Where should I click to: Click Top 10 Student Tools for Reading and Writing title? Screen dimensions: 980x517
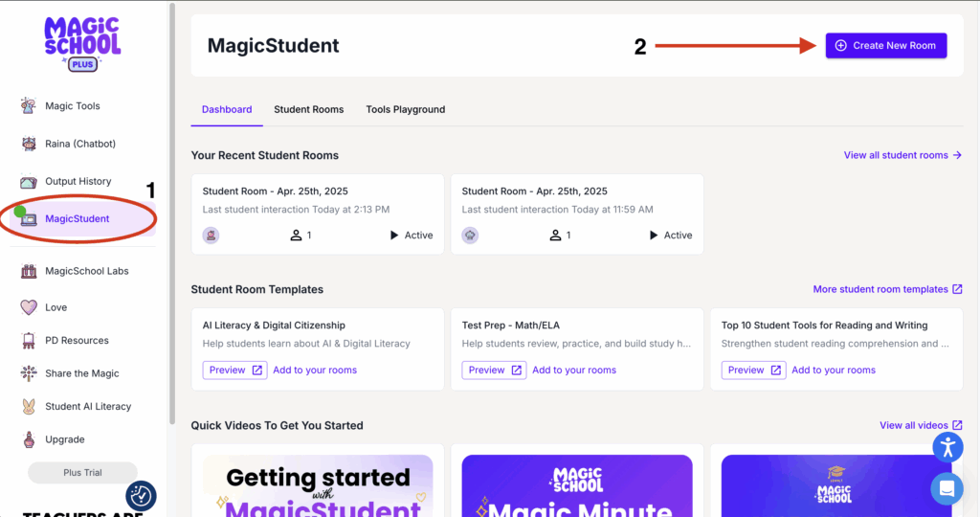[824, 326]
